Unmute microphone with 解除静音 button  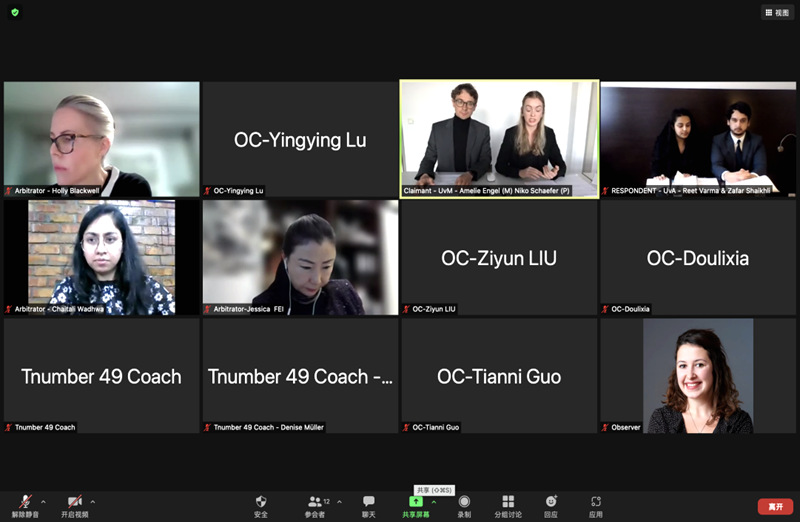(x=20, y=503)
